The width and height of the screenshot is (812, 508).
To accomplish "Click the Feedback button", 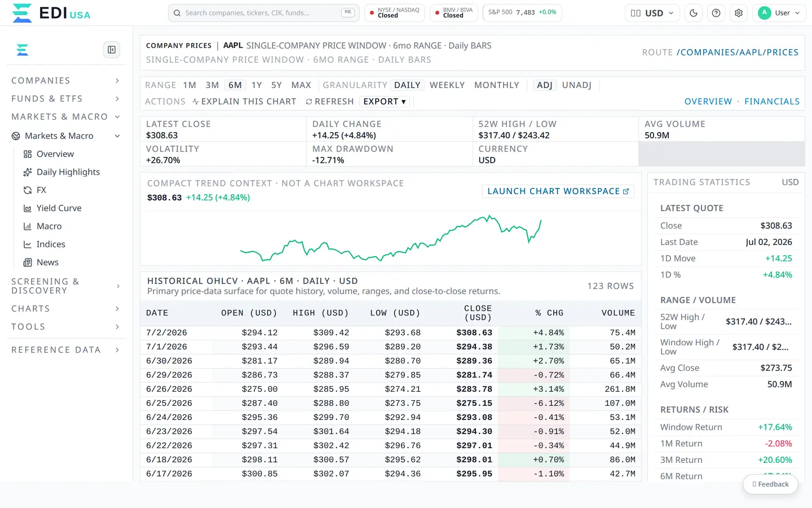I will point(770,484).
